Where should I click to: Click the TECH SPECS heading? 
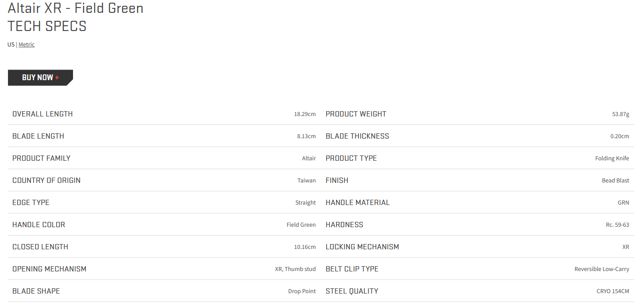(47, 26)
